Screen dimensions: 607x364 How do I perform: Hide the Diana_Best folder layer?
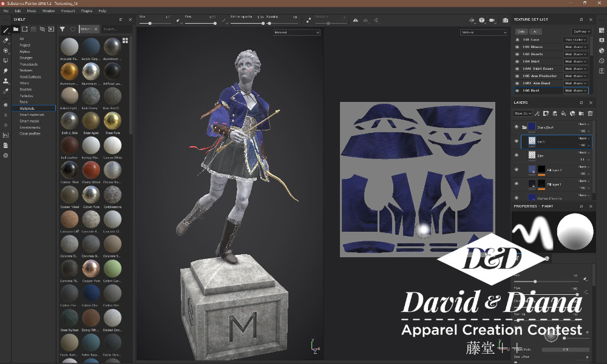(517, 127)
